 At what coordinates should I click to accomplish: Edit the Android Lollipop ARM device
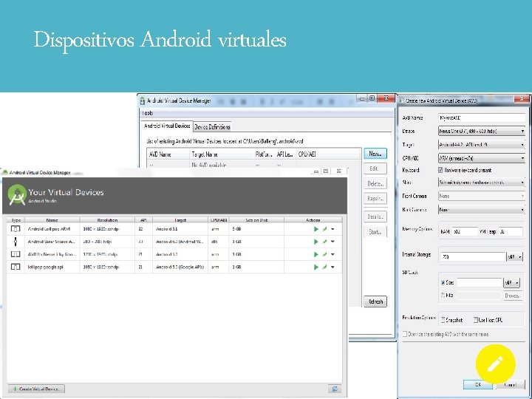pyautogui.click(x=324, y=229)
